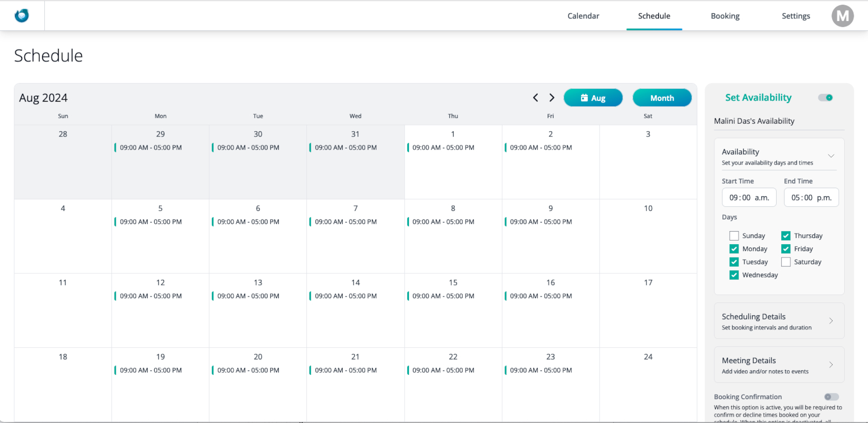Collapse the Availability section chevron
Screen dimensions: 868x423
click(830, 156)
